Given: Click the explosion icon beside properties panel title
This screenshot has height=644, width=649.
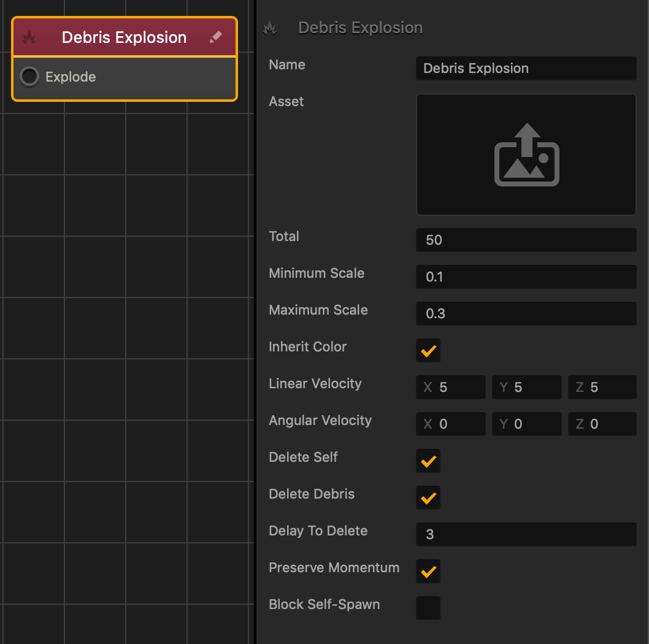Looking at the screenshot, I should click(x=269, y=28).
